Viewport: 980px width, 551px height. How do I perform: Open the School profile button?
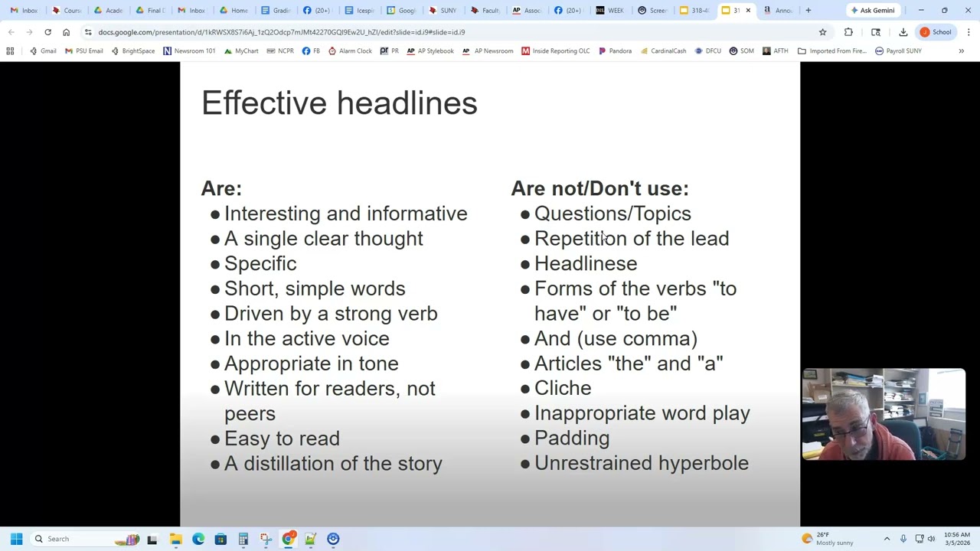(936, 32)
